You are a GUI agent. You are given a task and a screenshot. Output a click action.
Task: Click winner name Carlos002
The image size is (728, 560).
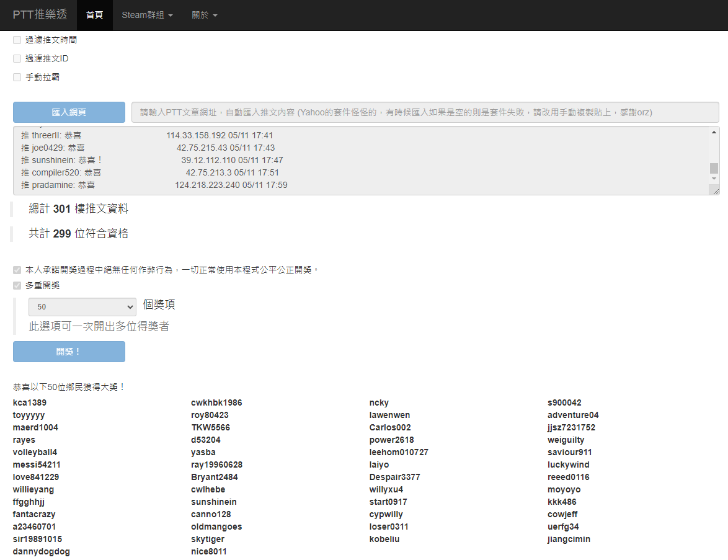(x=390, y=428)
